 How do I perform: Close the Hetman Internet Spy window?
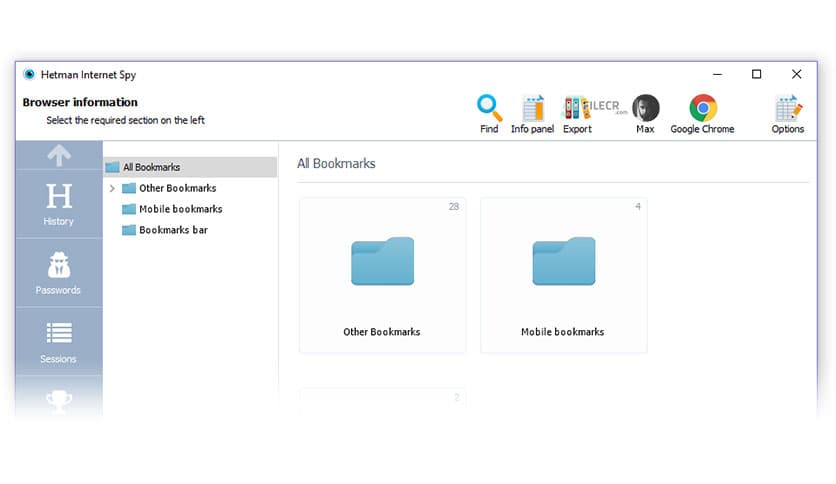[x=797, y=75]
